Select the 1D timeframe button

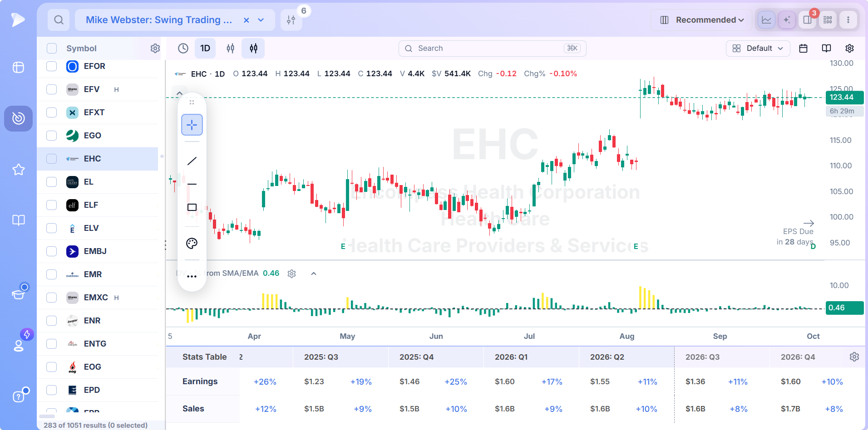205,49
